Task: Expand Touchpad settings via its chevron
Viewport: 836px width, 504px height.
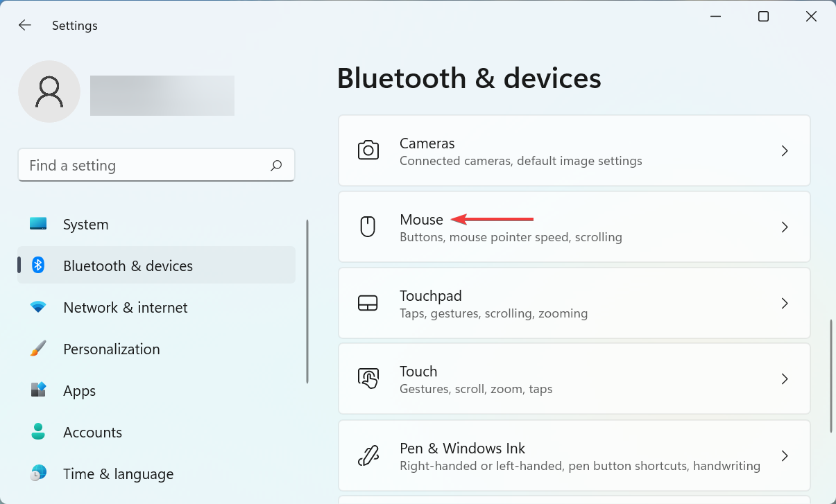Action: [785, 303]
